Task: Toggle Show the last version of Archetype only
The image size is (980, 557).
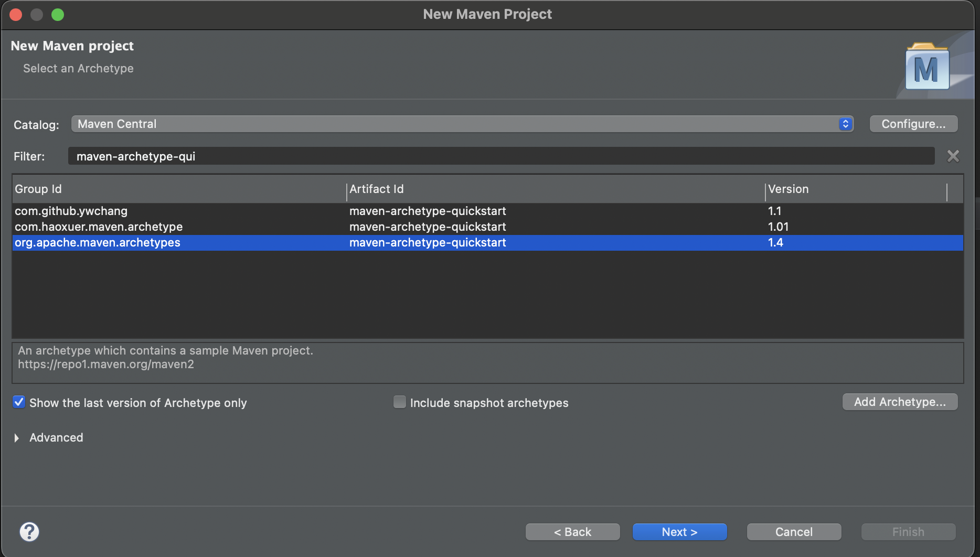Action: point(19,402)
